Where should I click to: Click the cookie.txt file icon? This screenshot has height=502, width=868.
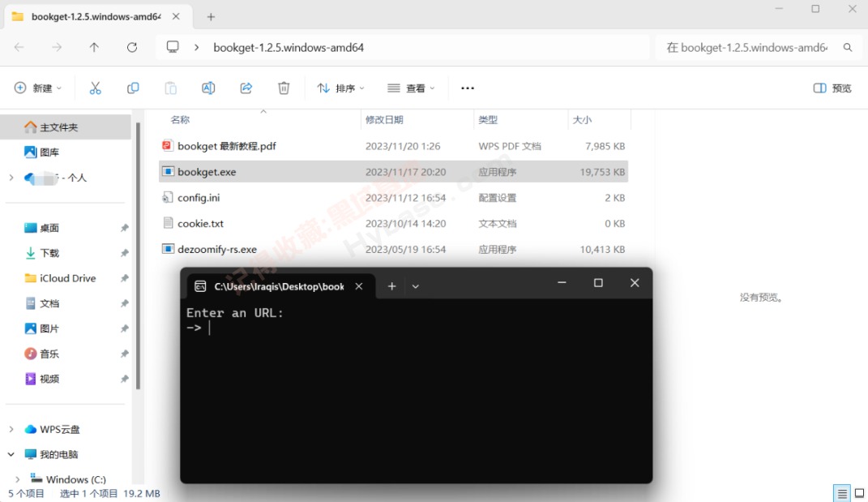tap(168, 223)
